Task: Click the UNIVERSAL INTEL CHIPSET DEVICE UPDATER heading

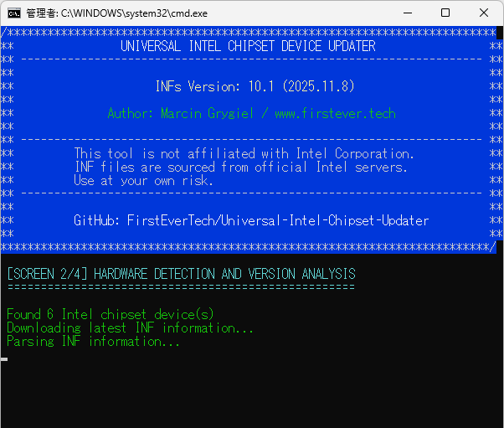Action: pyautogui.click(x=248, y=46)
